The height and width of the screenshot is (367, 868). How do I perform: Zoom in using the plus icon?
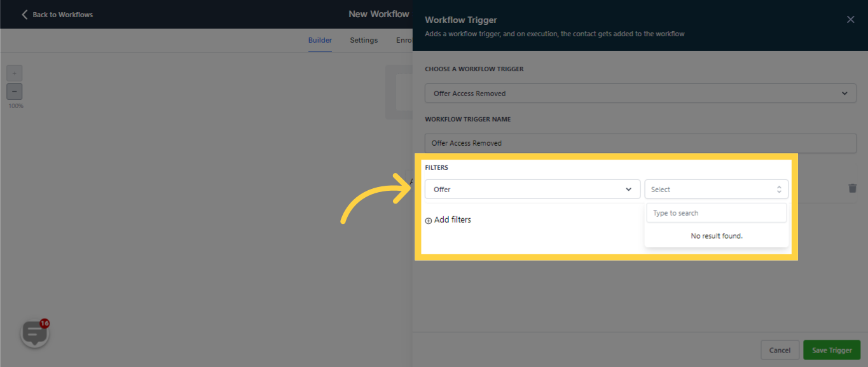(x=14, y=73)
